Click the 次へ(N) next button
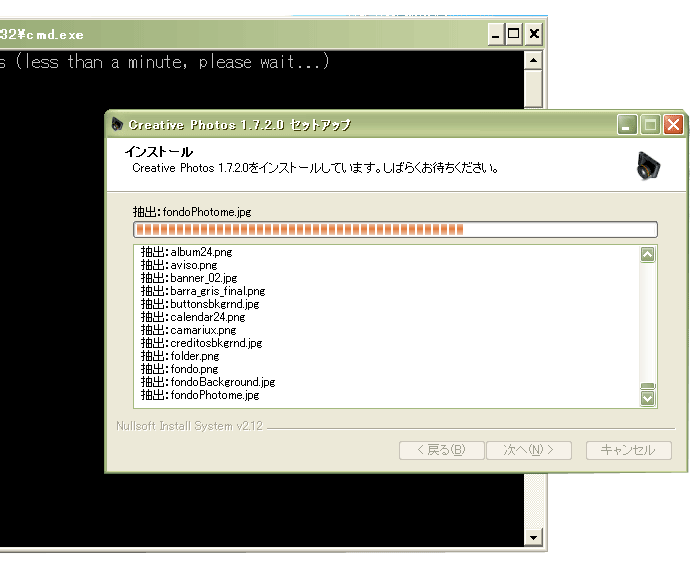This screenshot has height=563, width=696. coord(529,450)
